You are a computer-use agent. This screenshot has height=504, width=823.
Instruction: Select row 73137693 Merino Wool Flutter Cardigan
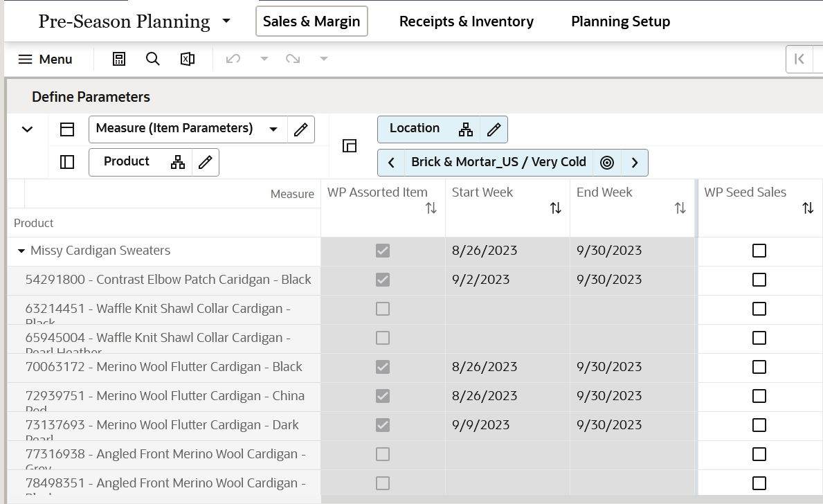coord(164,425)
